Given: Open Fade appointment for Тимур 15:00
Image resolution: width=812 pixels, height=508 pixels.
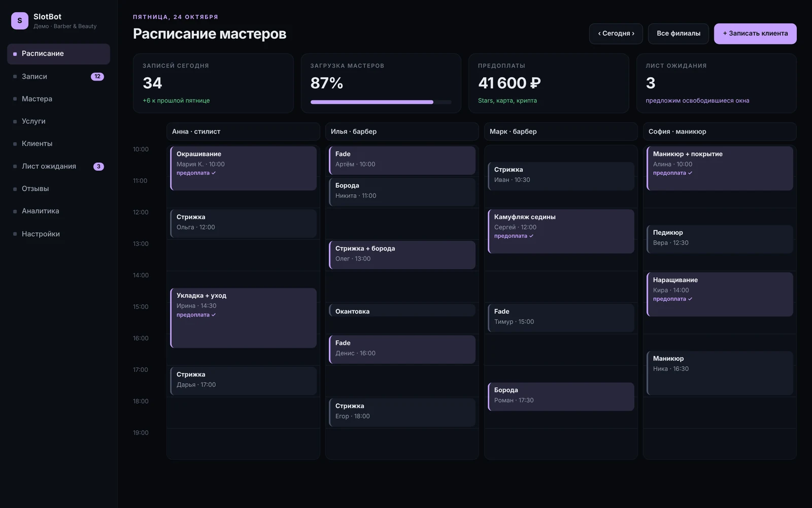Looking at the screenshot, I should coord(561,318).
